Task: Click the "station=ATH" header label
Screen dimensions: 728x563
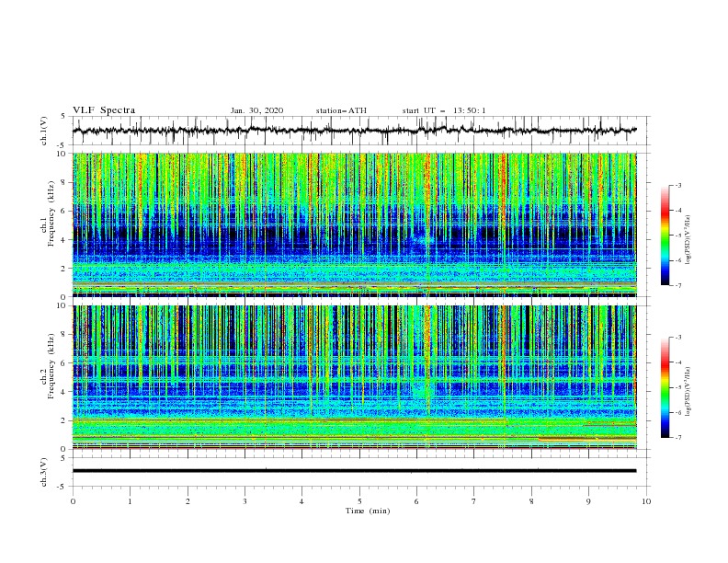Action: tap(341, 110)
